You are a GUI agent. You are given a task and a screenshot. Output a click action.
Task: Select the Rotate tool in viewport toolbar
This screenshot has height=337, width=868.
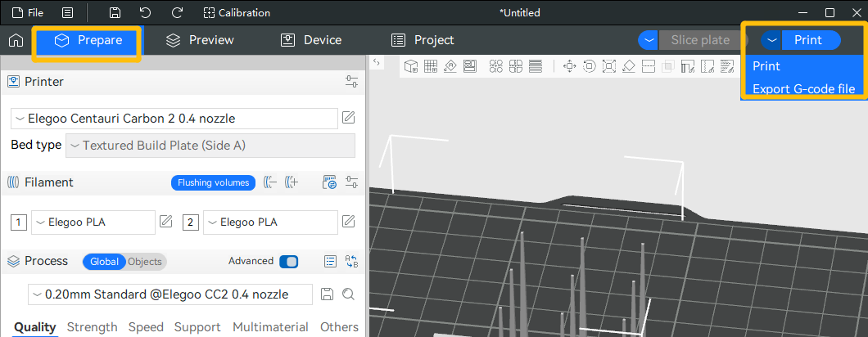[x=589, y=66]
